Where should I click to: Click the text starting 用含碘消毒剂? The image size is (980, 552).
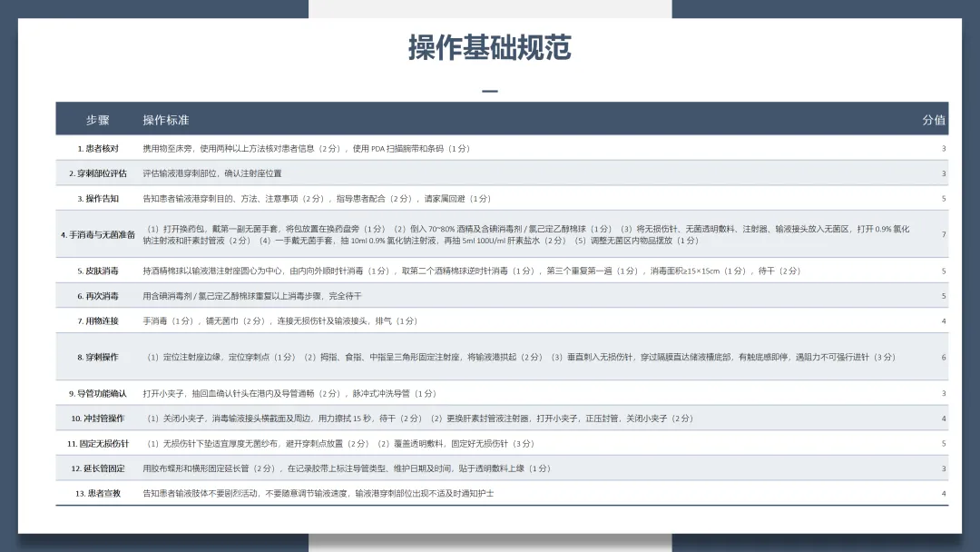pyautogui.click(x=252, y=296)
